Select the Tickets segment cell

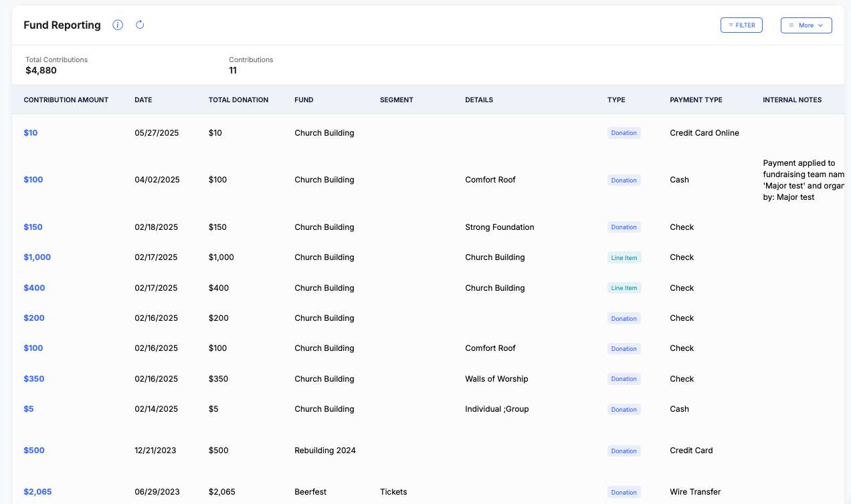pos(393,492)
